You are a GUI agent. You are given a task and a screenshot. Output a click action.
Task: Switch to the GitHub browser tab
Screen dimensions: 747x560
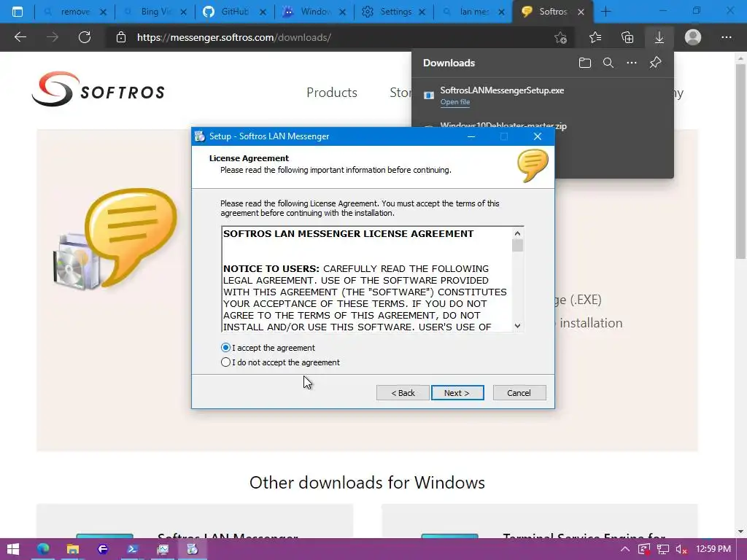point(233,12)
